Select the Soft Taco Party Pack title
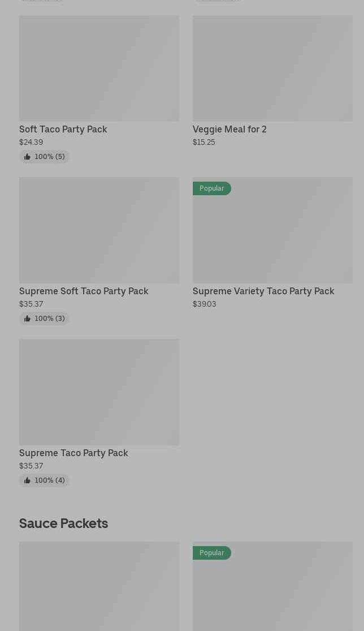This screenshot has height=631, width=364. [x=63, y=129]
